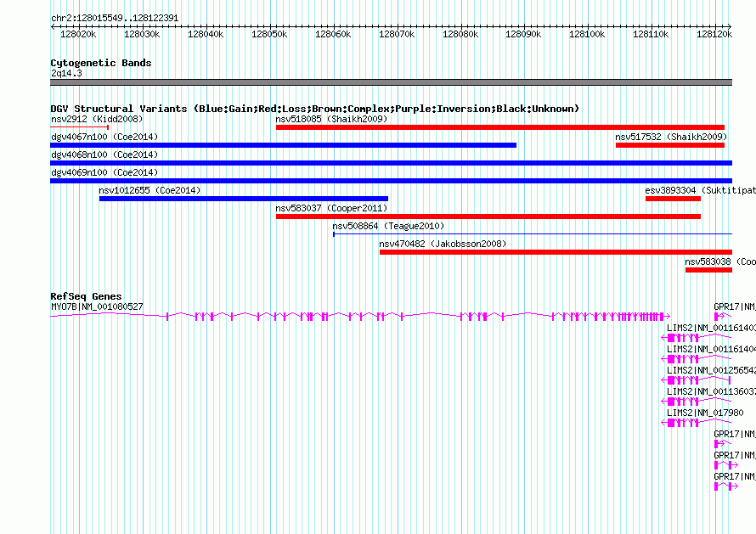Open the nsv2912 (Kidd2008) variant label
Screen dimensions: 756x534
[x=97, y=119]
